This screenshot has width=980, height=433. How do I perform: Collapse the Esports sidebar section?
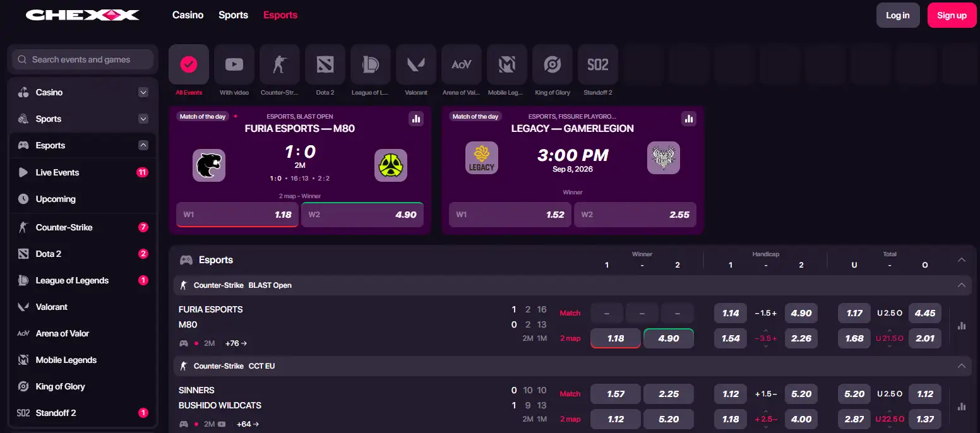tap(143, 145)
